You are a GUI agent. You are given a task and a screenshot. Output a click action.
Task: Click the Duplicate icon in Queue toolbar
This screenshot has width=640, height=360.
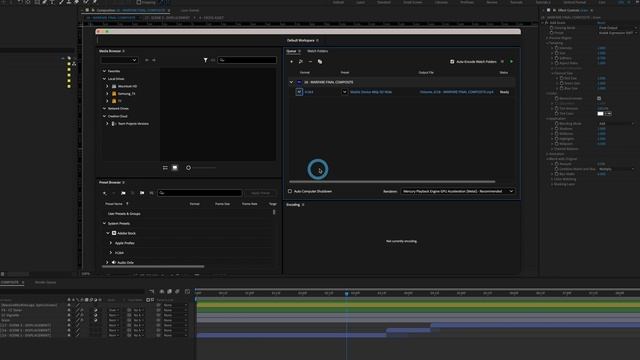[320, 62]
